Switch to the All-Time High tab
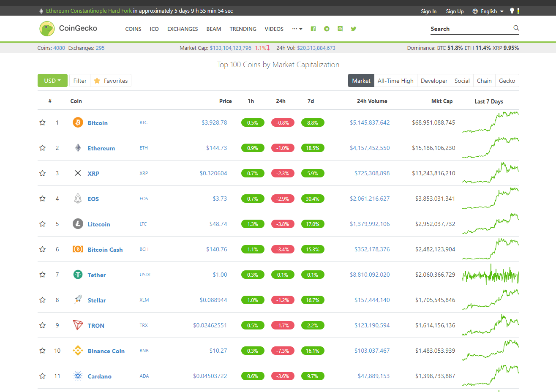The image size is (556, 392). (x=395, y=81)
